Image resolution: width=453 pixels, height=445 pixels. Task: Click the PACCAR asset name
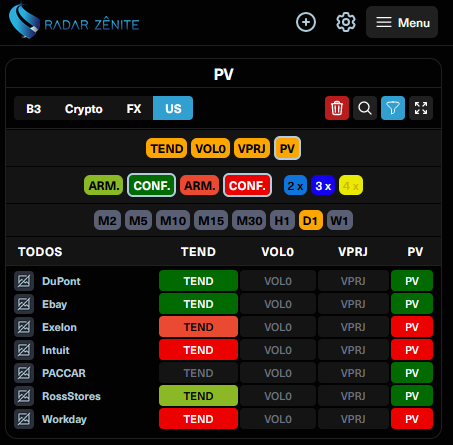(64, 373)
